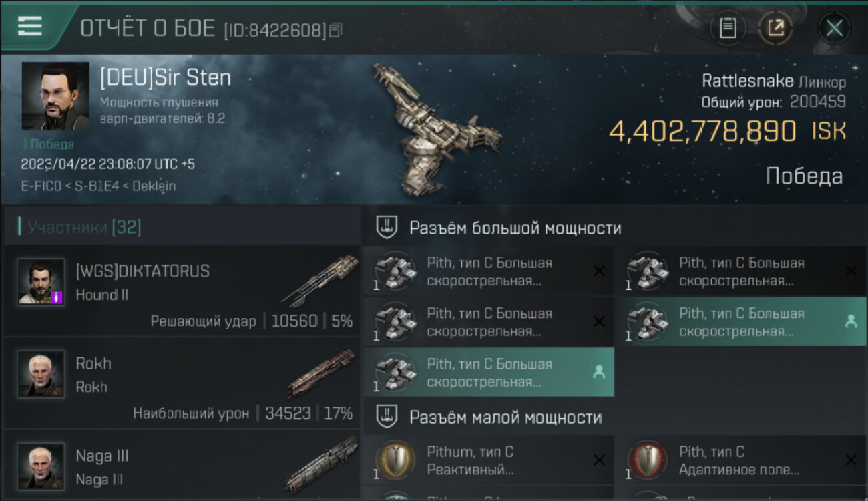The width and height of the screenshot is (868, 501).
Task: Select highlighted Pith module in left column
Action: pos(489,372)
